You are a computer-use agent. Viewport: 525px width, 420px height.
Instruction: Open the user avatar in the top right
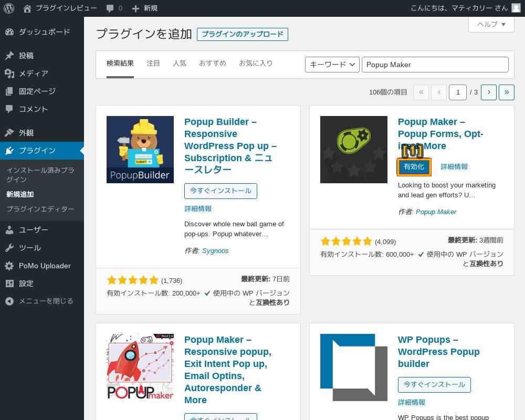click(516, 8)
